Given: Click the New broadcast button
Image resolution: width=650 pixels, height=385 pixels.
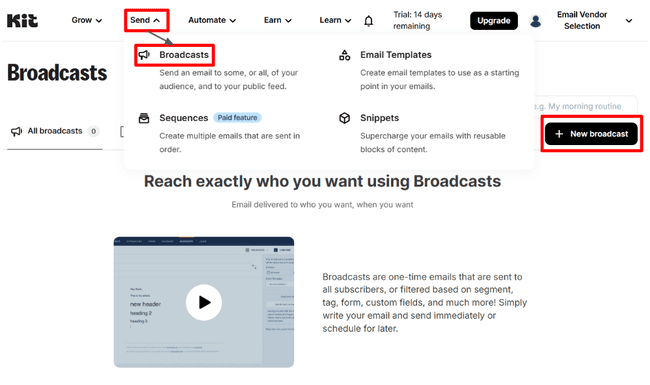Looking at the screenshot, I should [591, 134].
